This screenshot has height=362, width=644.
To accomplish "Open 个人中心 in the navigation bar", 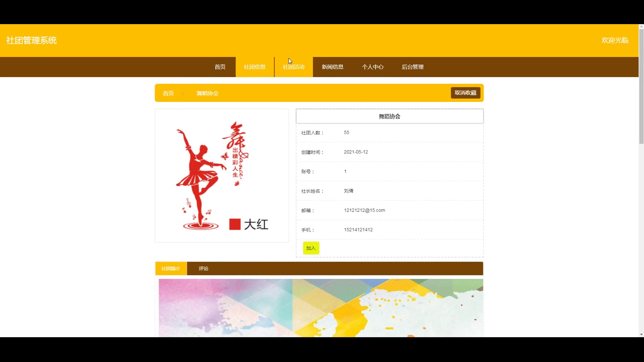I will (373, 67).
